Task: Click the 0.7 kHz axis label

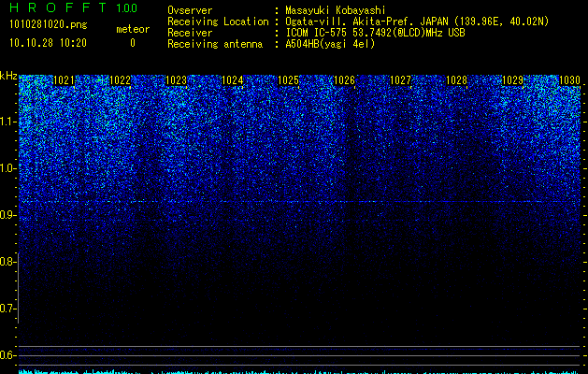Action: pyautogui.click(x=8, y=309)
